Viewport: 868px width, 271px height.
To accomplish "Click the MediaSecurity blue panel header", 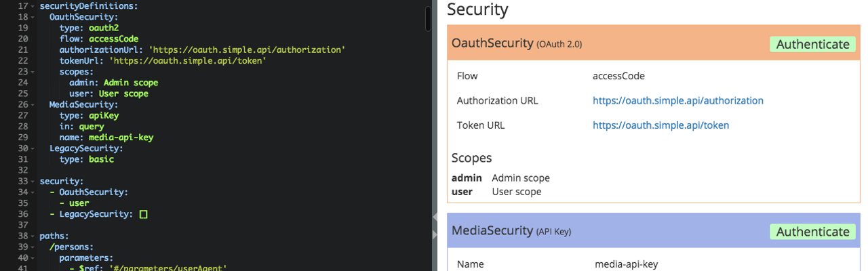I will click(654, 231).
